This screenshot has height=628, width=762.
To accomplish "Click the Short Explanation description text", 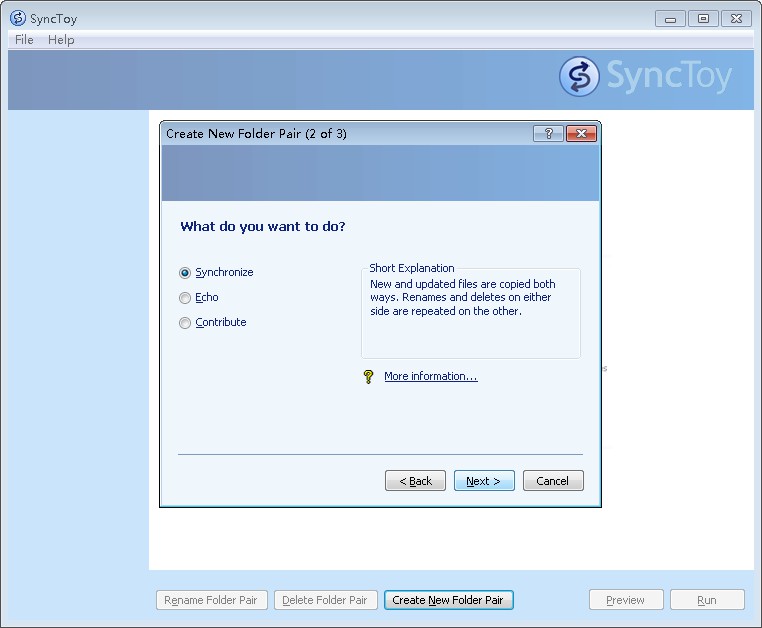I will click(463, 297).
